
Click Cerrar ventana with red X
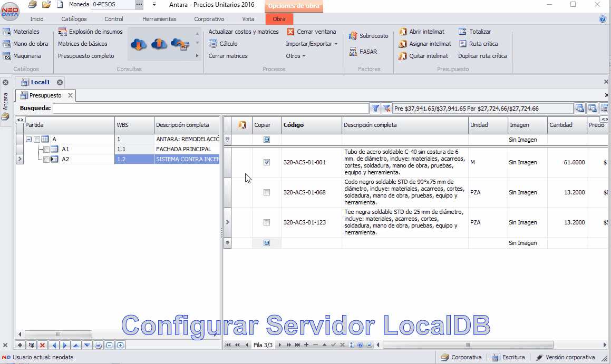click(312, 32)
